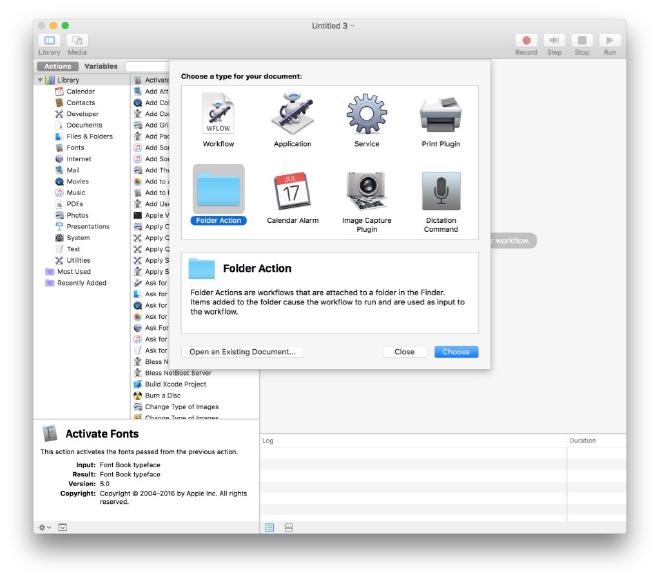Select Movies category in Library
Viewport: 660px width, 581px height.
pyautogui.click(x=77, y=181)
